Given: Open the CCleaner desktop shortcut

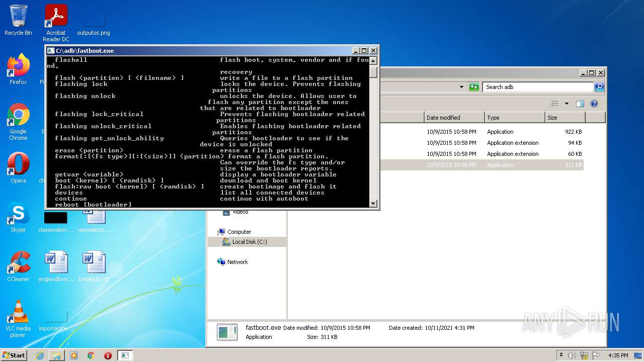Looking at the screenshot, I should 18,266.
